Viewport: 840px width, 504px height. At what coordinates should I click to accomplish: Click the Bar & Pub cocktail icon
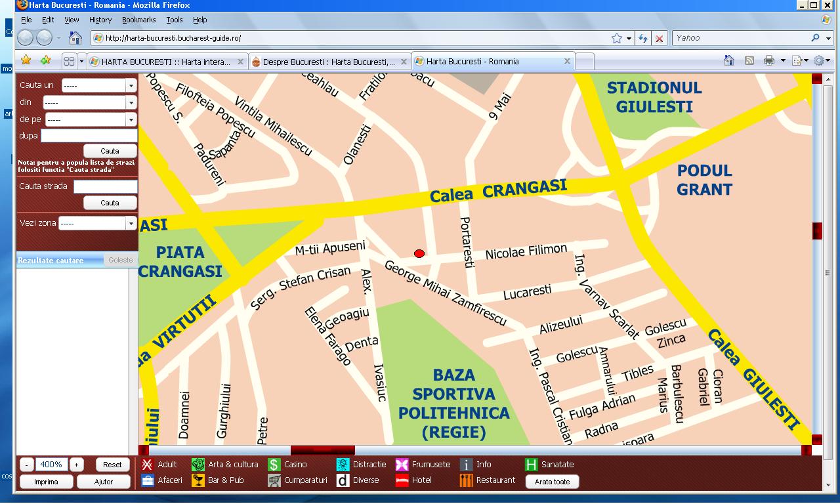tap(198, 480)
